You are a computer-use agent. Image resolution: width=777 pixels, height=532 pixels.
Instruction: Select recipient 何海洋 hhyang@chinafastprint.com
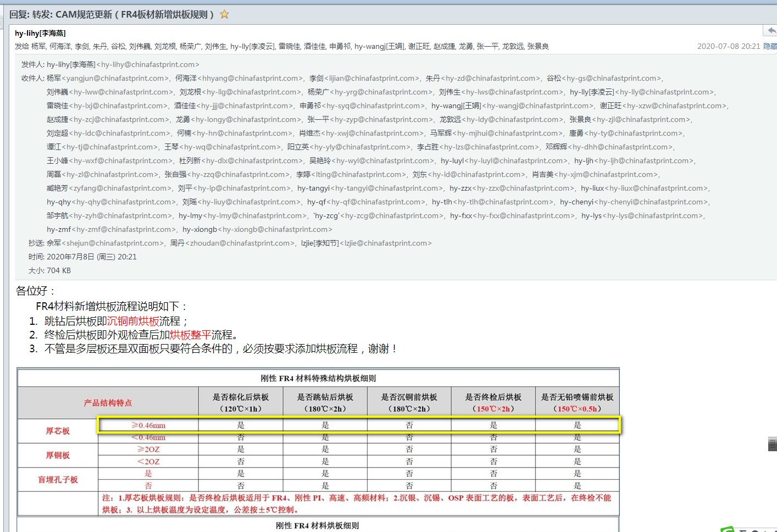point(239,79)
